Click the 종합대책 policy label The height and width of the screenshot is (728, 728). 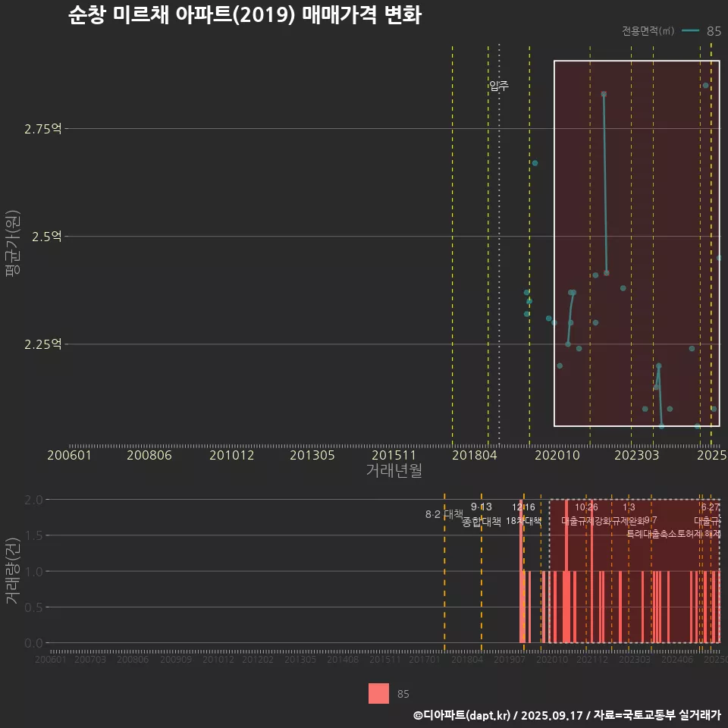pyautogui.click(x=482, y=522)
